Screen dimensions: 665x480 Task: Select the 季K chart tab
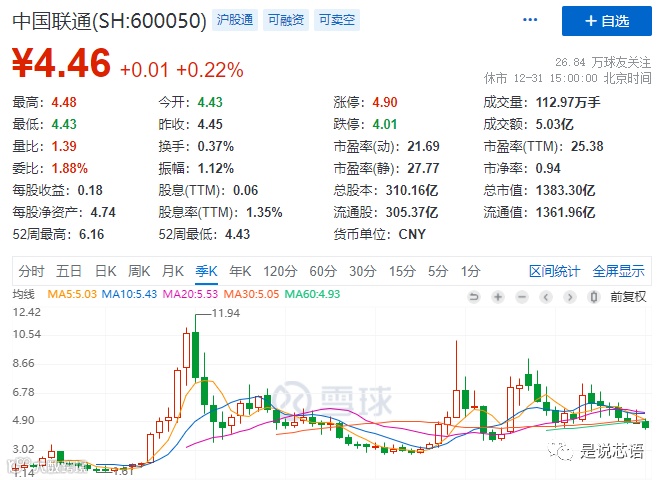(207, 271)
